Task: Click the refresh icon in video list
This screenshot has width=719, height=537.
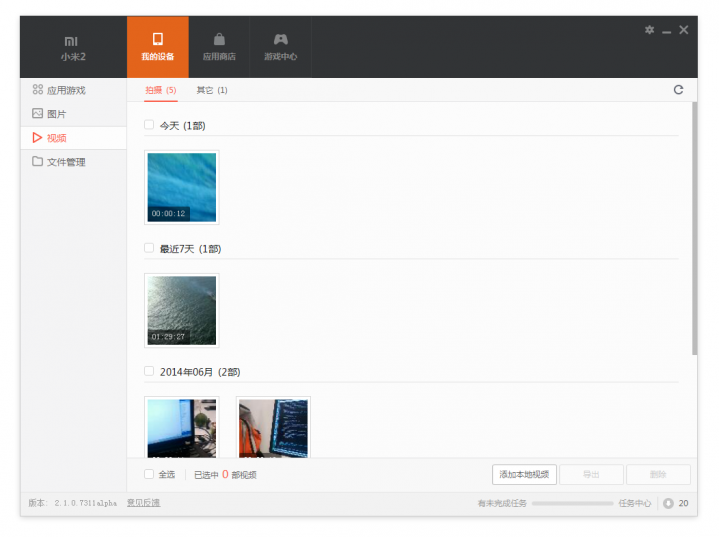Action: [678, 90]
